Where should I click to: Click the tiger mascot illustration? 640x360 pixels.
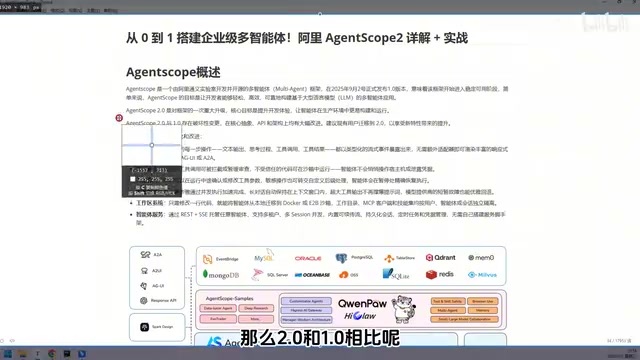coord(403,309)
